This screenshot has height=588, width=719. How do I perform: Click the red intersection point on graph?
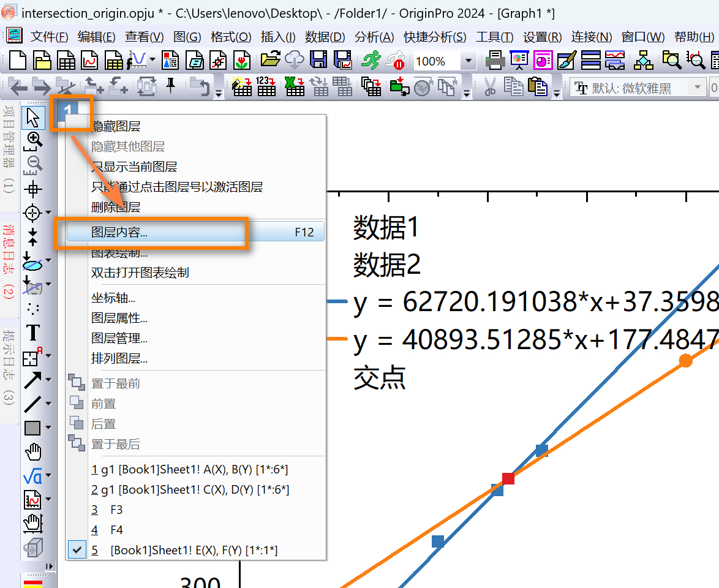pos(508,478)
